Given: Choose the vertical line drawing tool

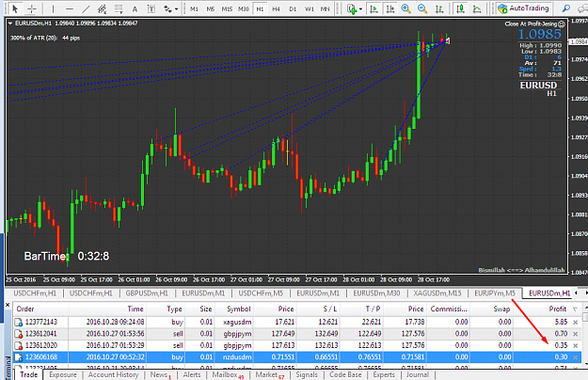Looking at the screenshot, I should pos(53,8).
